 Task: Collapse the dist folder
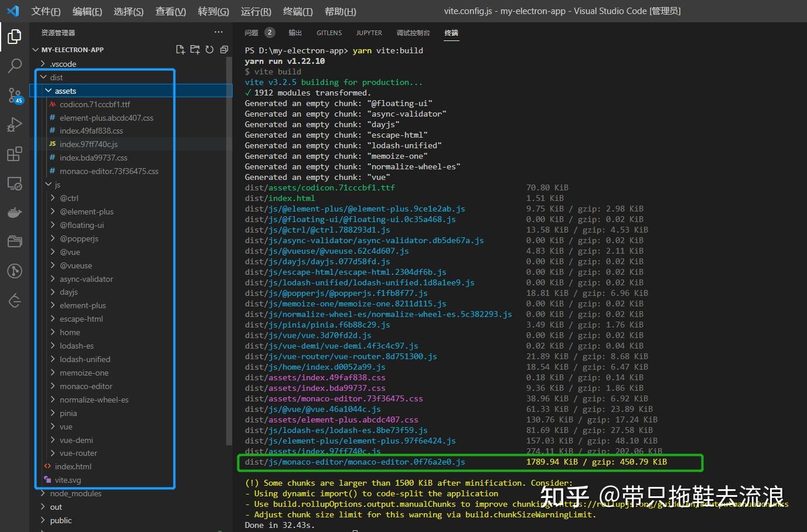coord(56,77)
